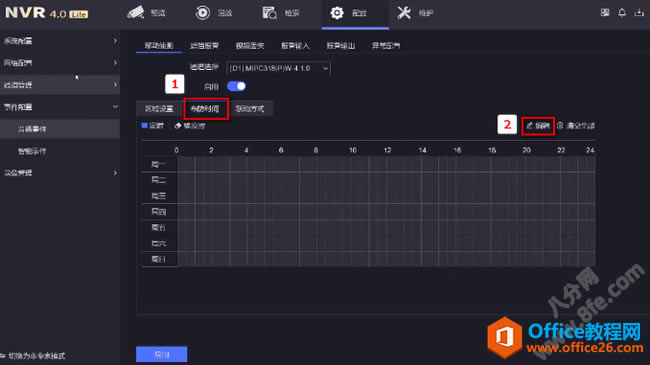Click hour marker 6 on the timeline

click(x=281, y=150)
